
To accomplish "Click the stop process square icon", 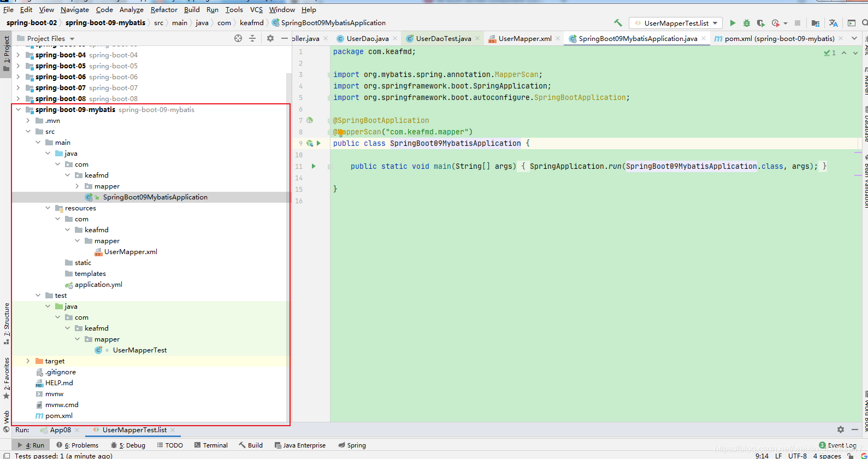I will (798, 23).
